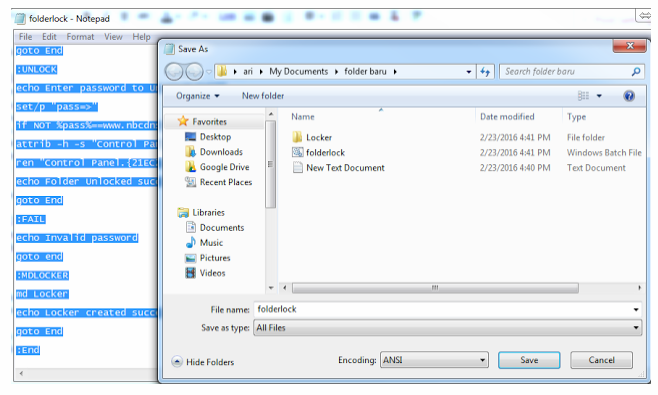Open the Encoding ANSI dropdown
This screenshot has height=395, width=658.
tap(434, 360)
